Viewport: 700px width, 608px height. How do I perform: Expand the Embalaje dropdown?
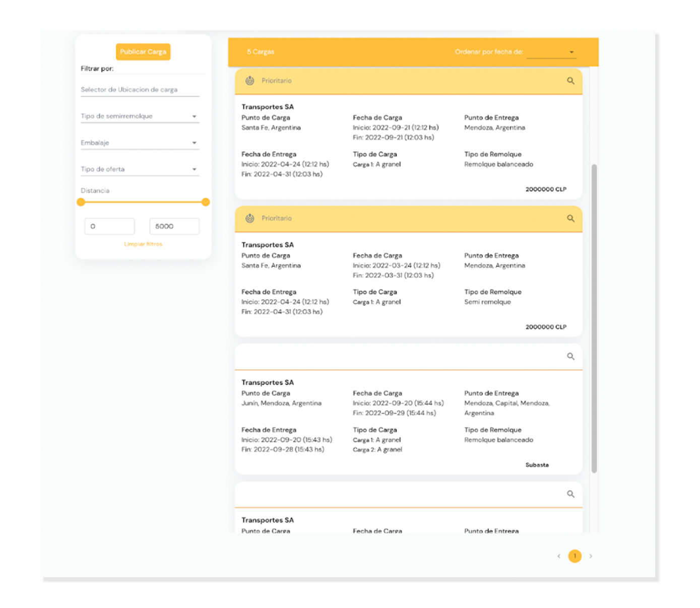(x=140, y=143)
